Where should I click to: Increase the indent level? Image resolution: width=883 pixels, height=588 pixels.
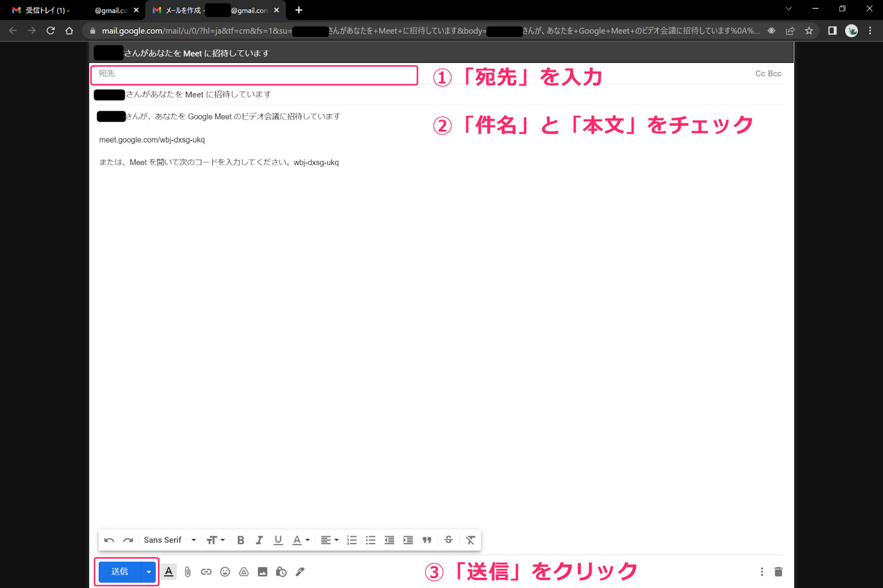408,540
